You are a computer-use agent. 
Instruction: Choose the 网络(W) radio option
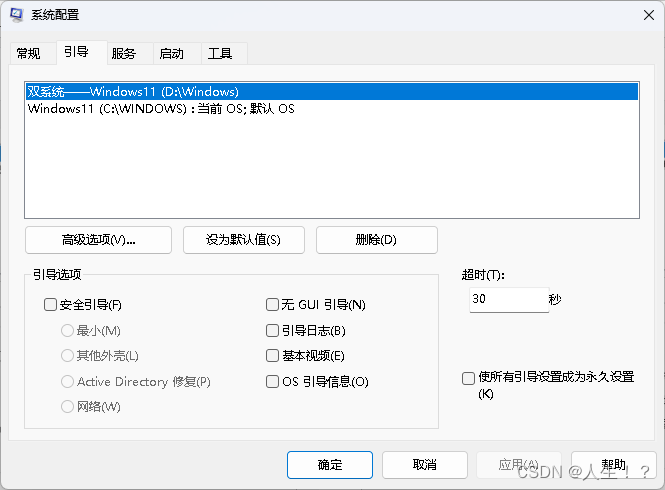click(x=67, y=406)
